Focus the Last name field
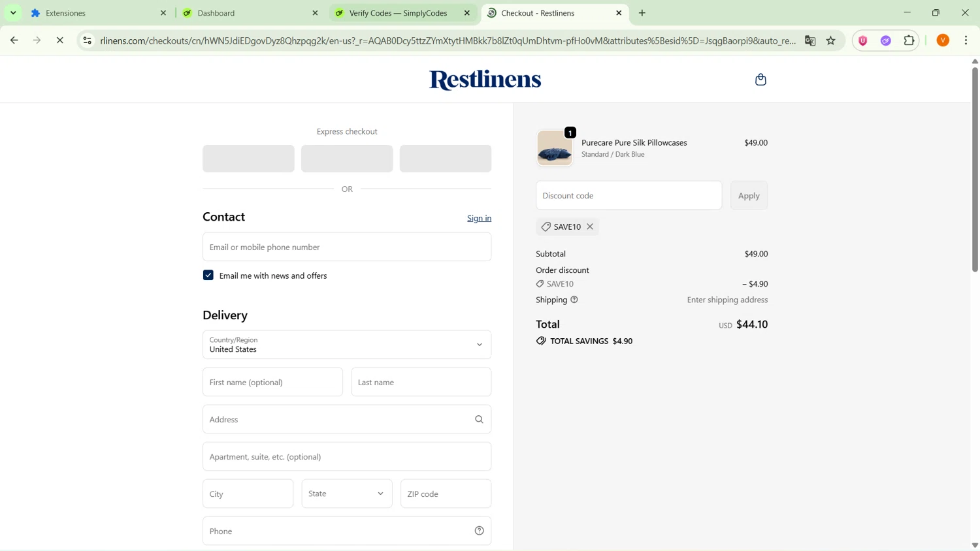980x551 pixels. click(421, 382)
